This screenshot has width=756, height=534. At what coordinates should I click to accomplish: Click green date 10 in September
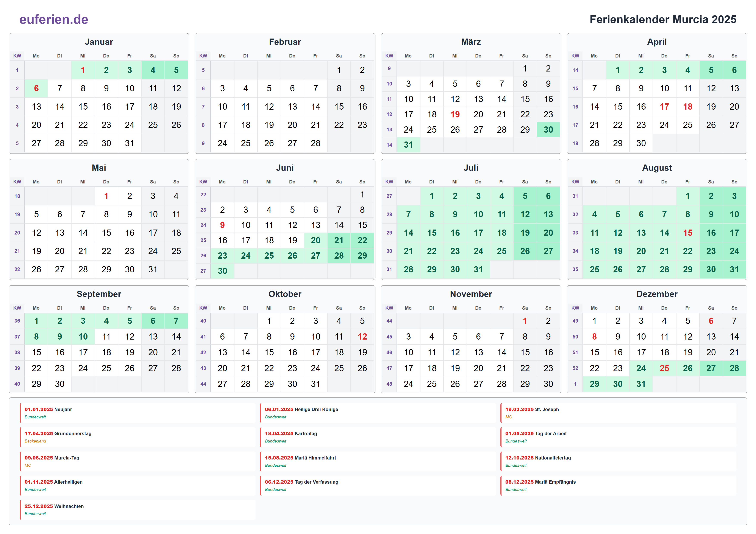(83, 337)
